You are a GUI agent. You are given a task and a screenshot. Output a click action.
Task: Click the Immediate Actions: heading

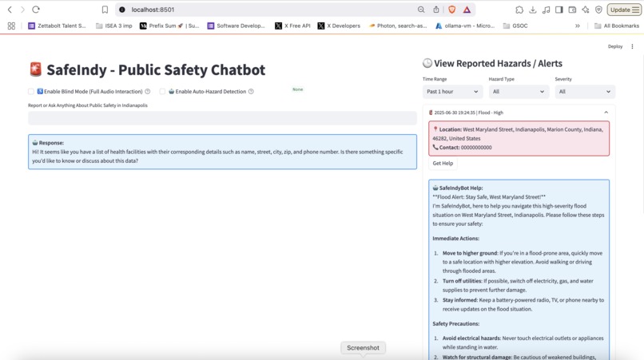[455, 239]
